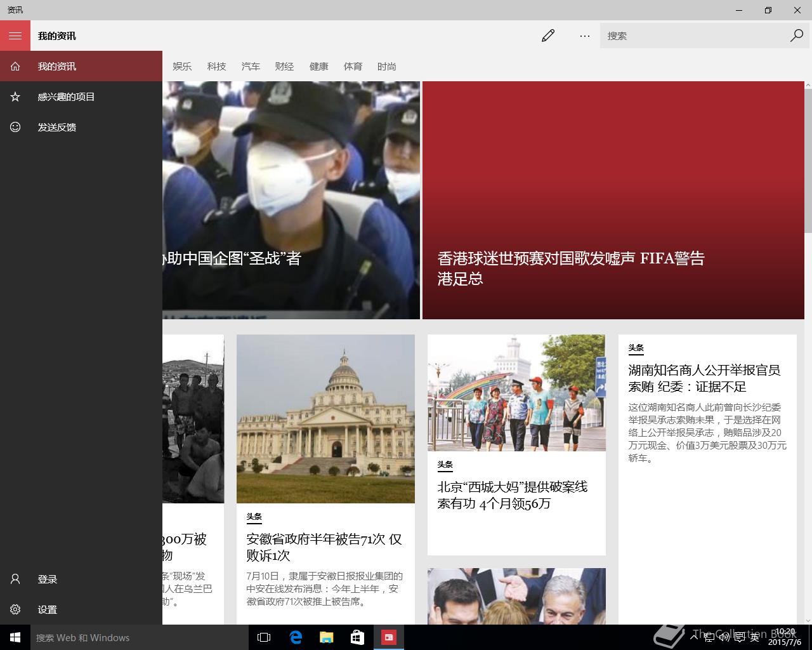Screen dimensions: 812x650
Task: Click the vertical scrollbar down arrow
Action: point(808,620)
